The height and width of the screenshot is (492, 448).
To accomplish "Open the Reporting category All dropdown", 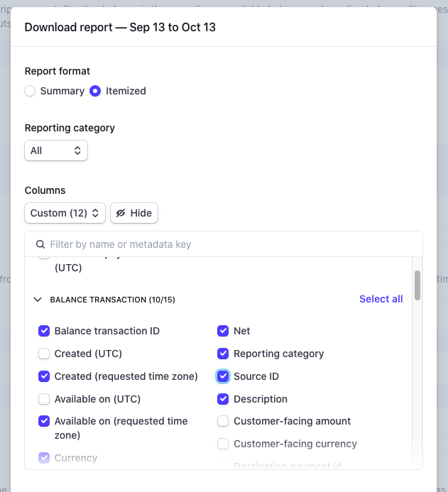I will click(x=56, y=151).
